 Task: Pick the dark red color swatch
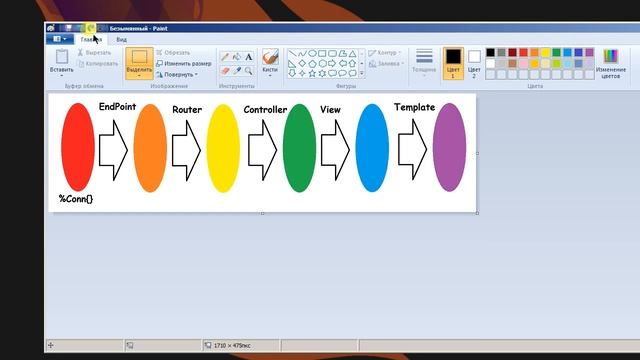click(513, 52)
